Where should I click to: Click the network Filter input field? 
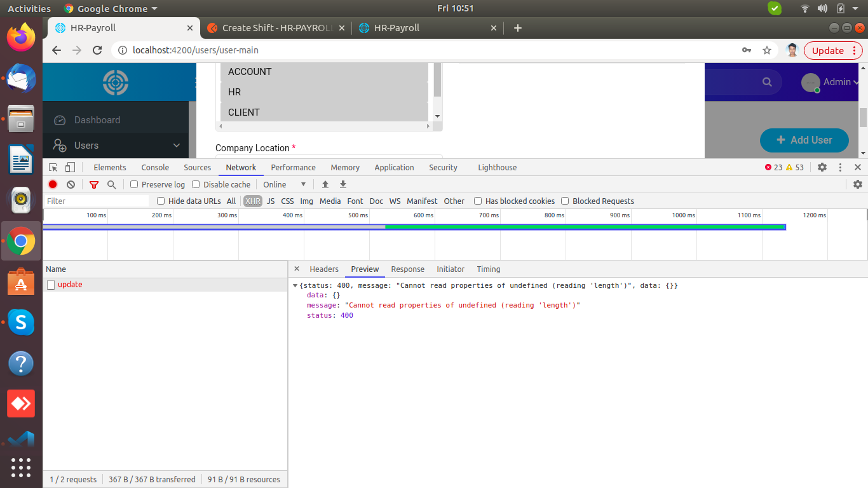(95, 201)
